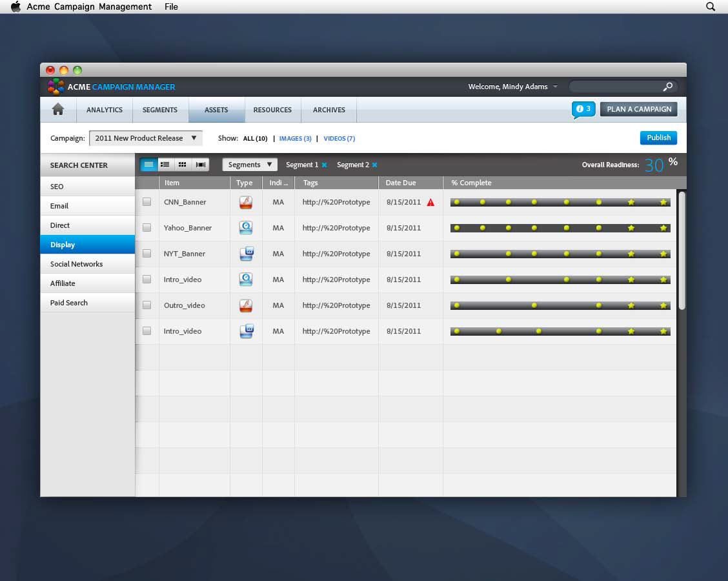
Task: Click Yahoo_Banner tag http://%20Prototype
Action: pyautogui.click(x=336, y=228)
